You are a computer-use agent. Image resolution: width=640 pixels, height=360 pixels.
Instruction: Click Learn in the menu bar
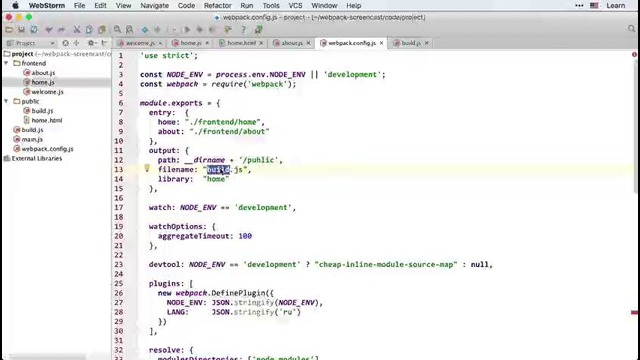click(x=616, y=6)
